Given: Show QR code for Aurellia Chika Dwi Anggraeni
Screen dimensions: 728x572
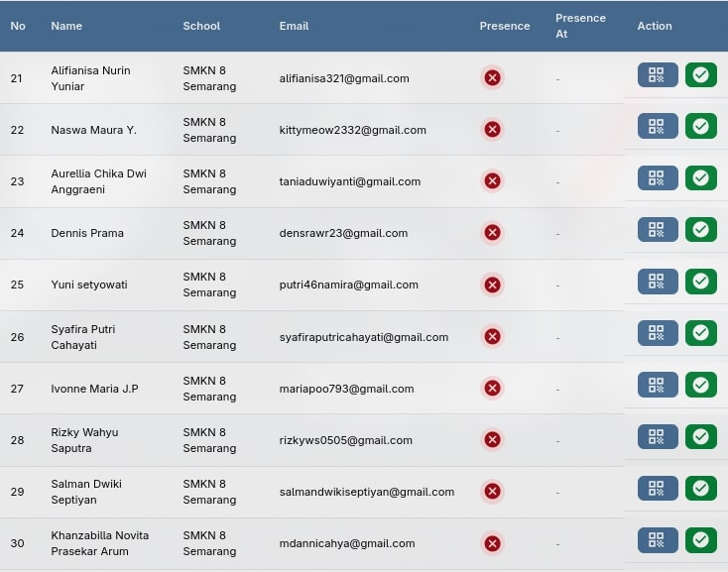Looking at the screenshot, I should tap(657, 178).
